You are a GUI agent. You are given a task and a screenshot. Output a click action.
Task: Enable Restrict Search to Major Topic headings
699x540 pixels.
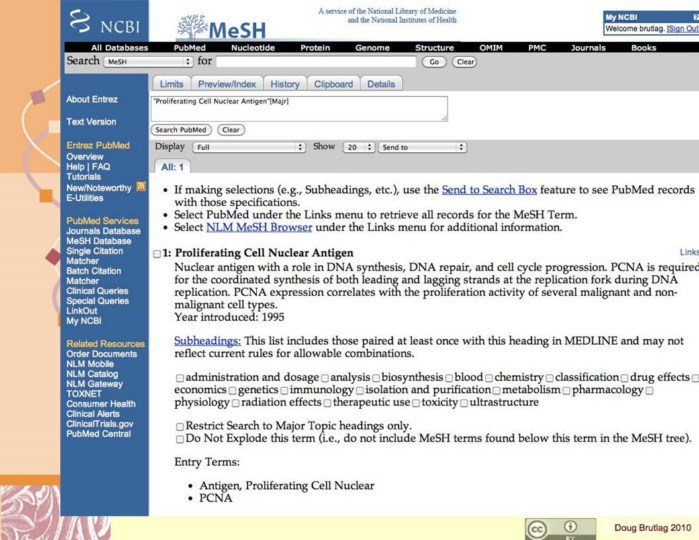tap(179, 424)
